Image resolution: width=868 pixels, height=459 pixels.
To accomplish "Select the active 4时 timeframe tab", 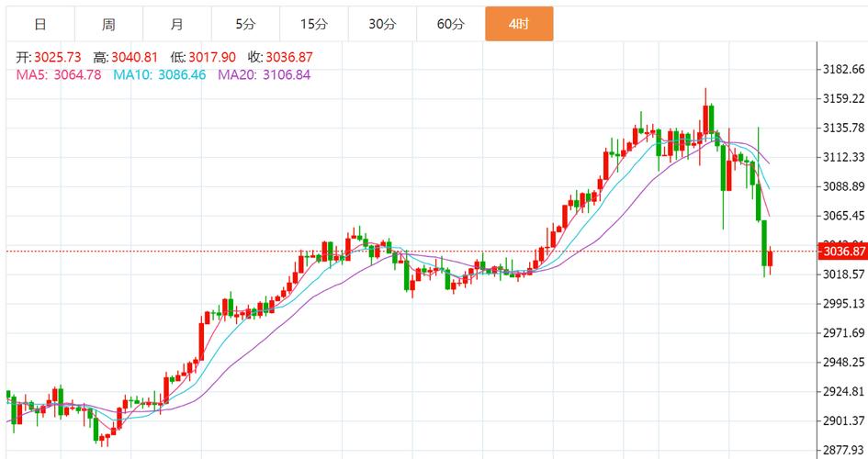I will [519, 24].
